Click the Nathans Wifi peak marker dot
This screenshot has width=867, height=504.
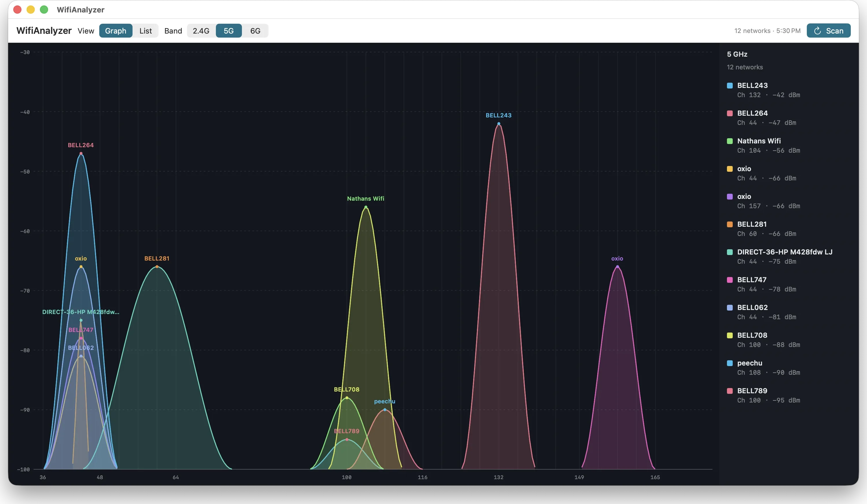click(x=366, y=207)
